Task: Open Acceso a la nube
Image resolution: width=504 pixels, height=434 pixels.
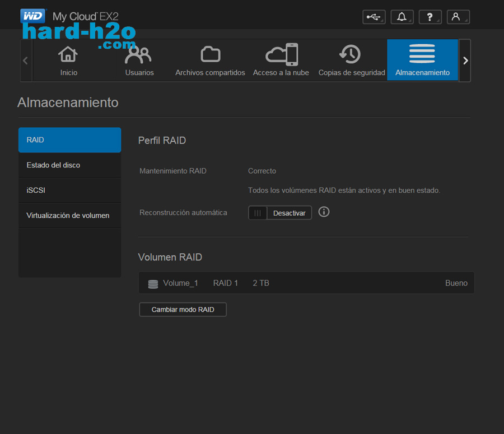Action: click(281, 60)
